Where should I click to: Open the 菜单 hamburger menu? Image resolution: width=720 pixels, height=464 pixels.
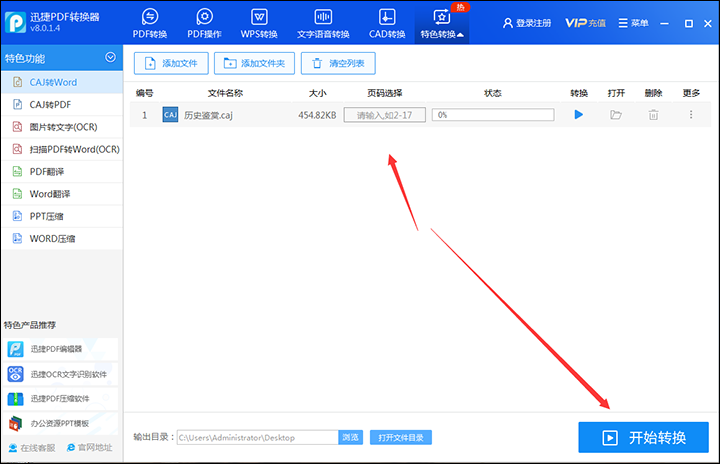point(634,23)
